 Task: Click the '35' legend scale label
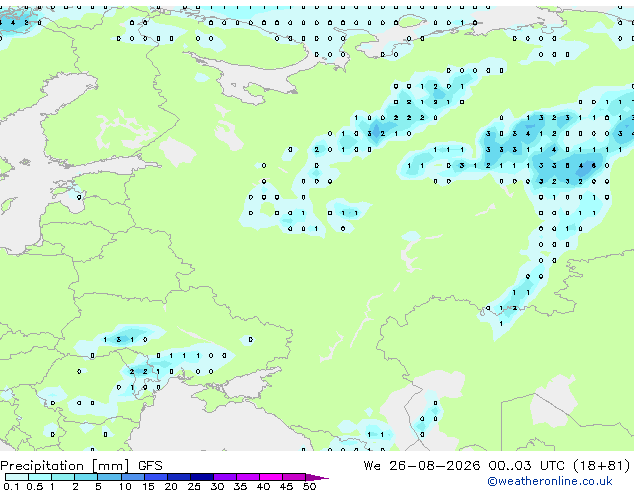[240, 486]
